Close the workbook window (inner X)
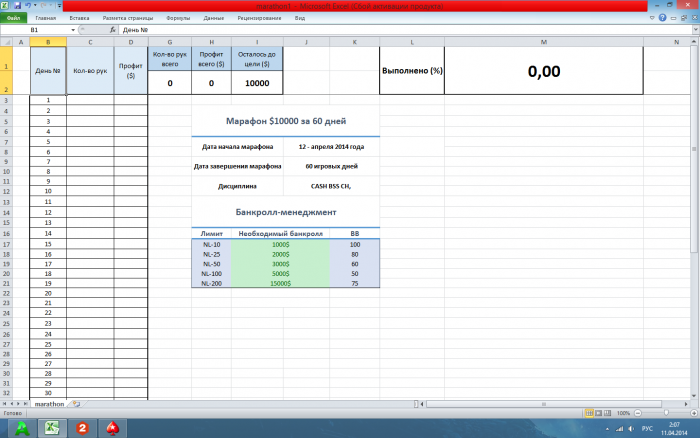This screenshot has width=700, height=438. pos(695,18)
